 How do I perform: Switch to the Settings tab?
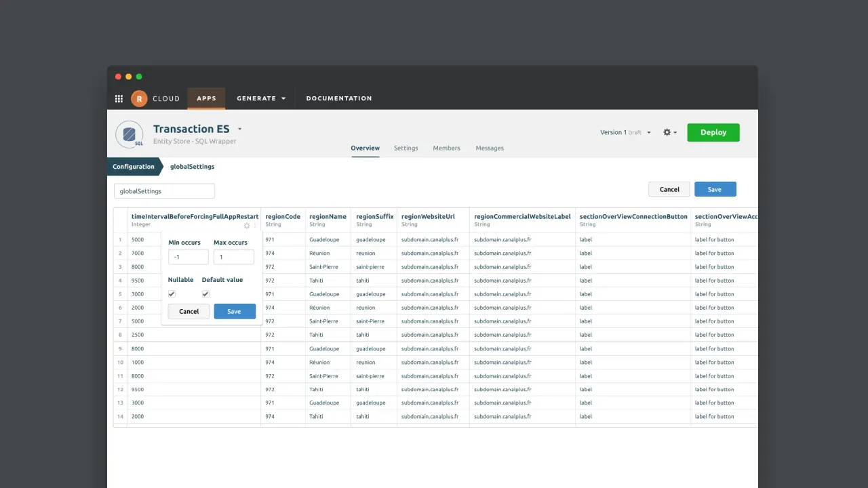click(406, 148)
